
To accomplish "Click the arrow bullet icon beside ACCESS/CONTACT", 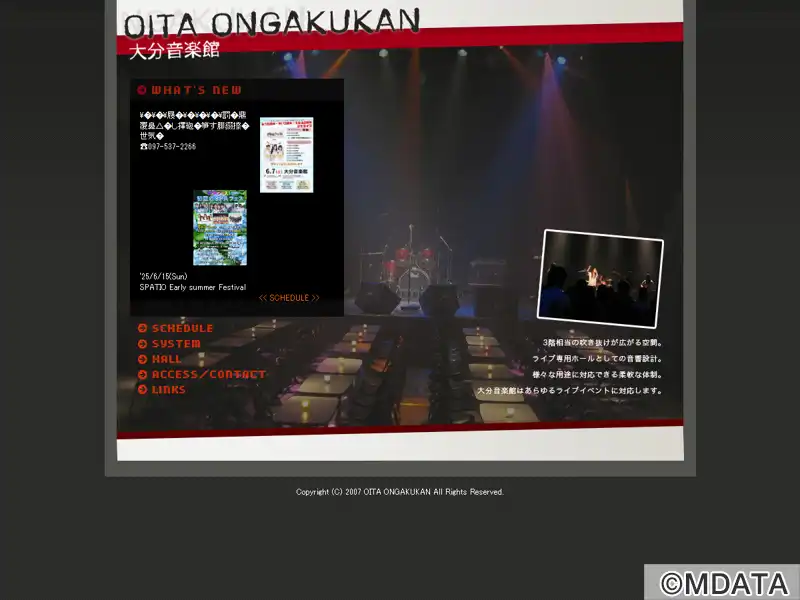I will 142,374.
